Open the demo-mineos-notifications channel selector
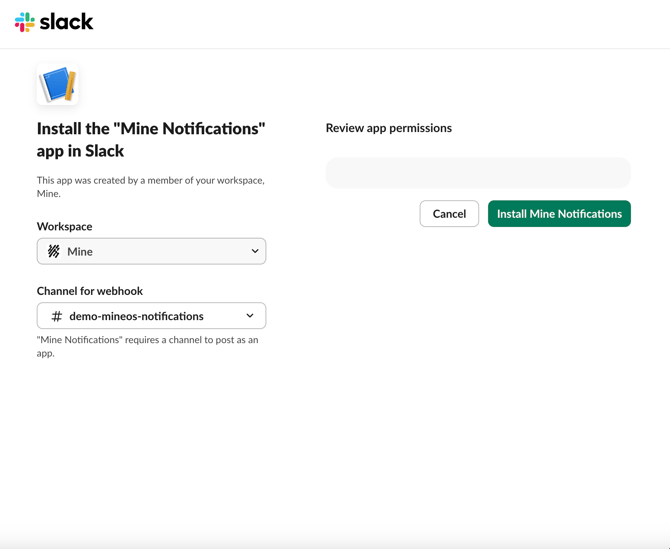 151,316
